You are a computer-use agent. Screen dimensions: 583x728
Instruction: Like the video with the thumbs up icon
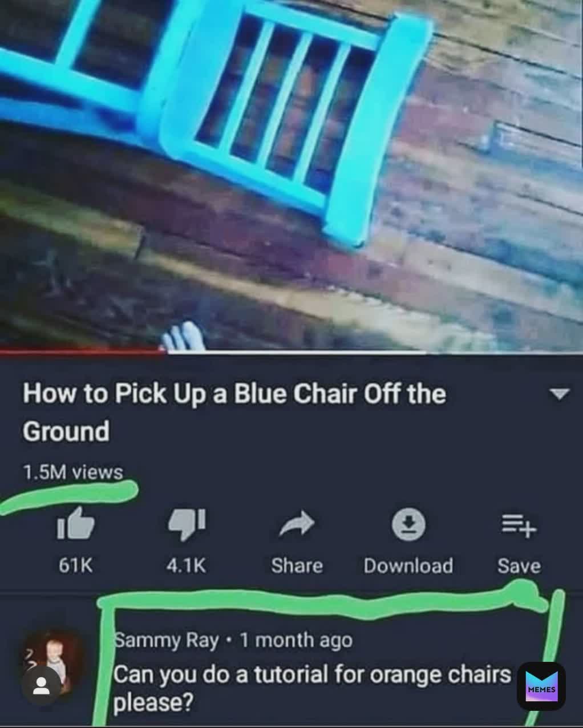click(x=75, y=524)
